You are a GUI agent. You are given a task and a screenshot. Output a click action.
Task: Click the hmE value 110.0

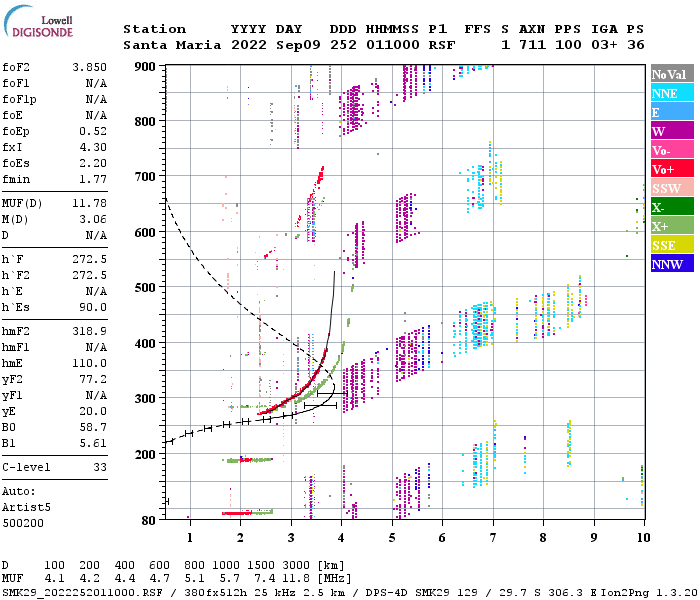coord(89,363)
